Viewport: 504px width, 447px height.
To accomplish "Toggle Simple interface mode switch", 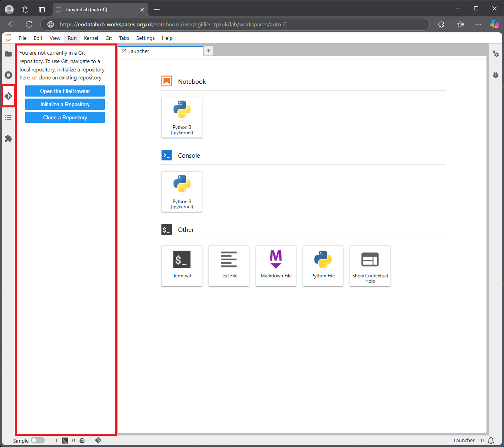I will [x=38, y=440].
